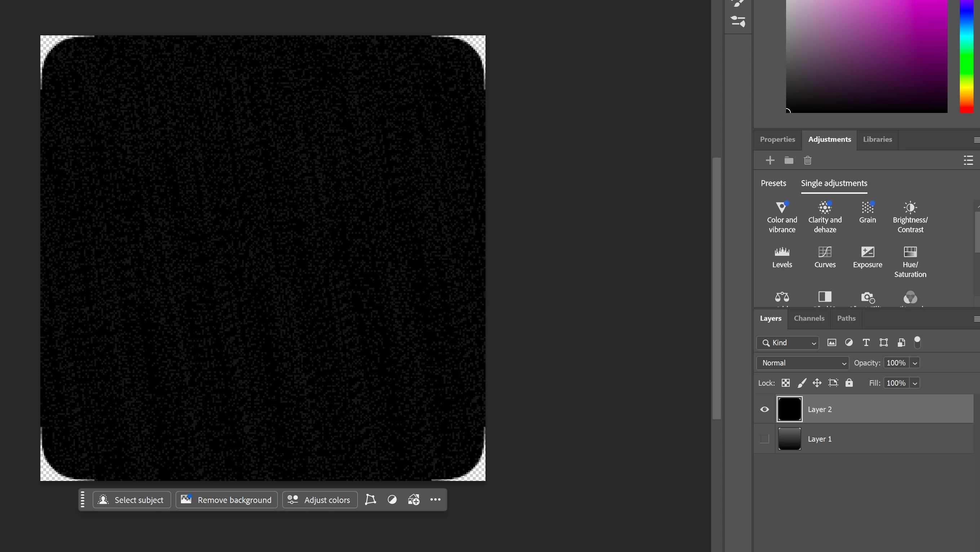Add a Curves adjustment

[825, 257]
